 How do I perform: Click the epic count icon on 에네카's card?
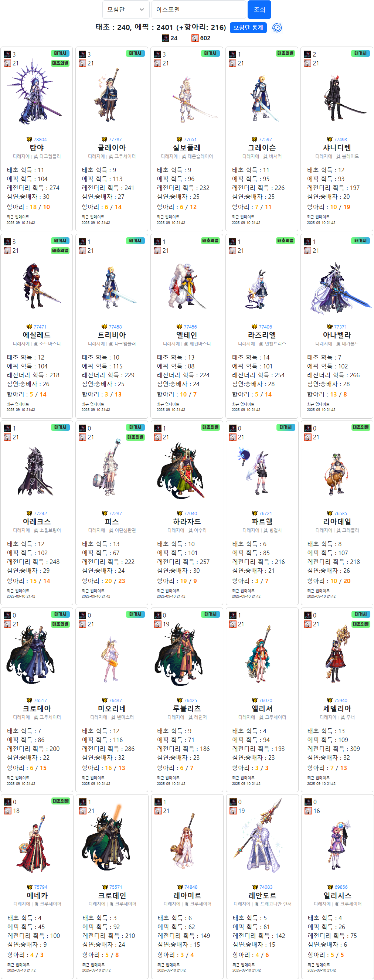(x=8, y=811)
